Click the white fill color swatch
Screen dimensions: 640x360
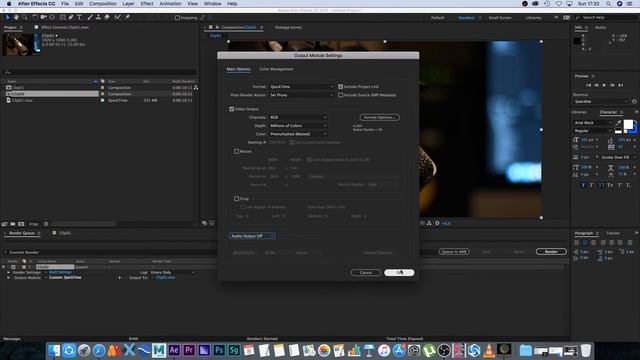[628, 124]
